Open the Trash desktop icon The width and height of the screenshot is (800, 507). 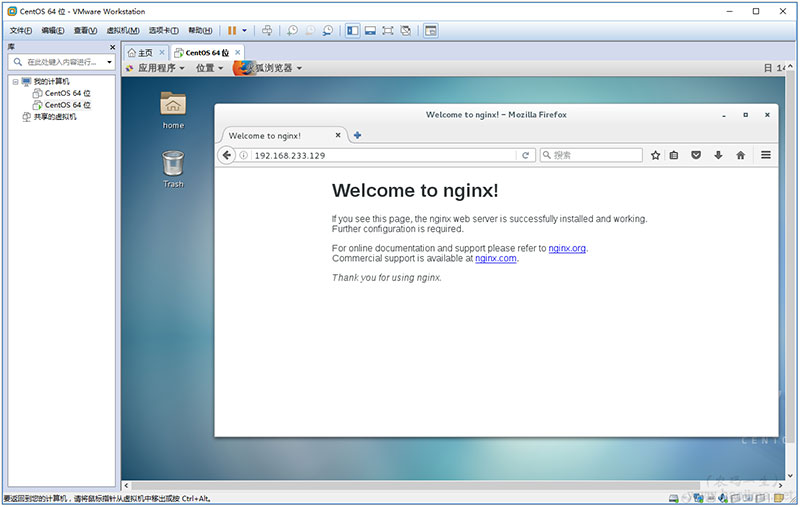[173, 169]
